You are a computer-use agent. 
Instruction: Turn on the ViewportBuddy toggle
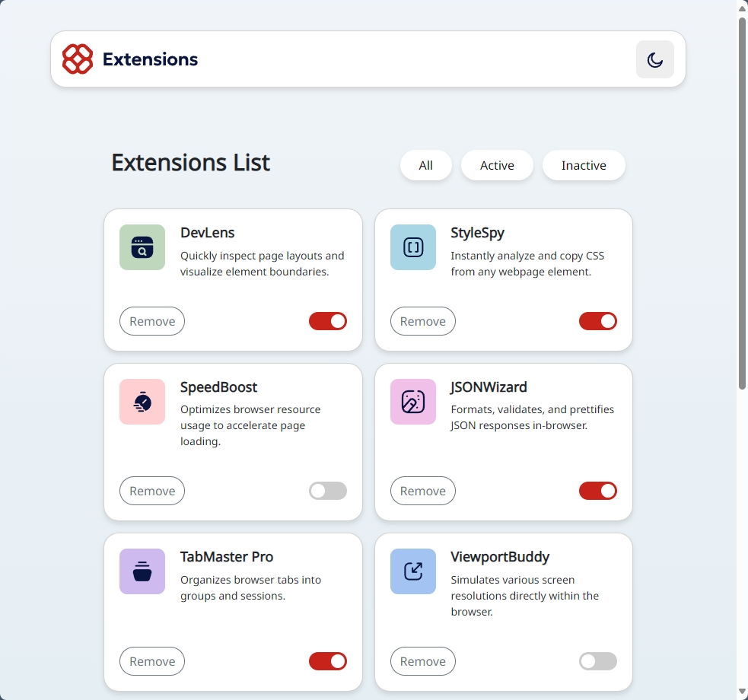[x=598, y=661]
